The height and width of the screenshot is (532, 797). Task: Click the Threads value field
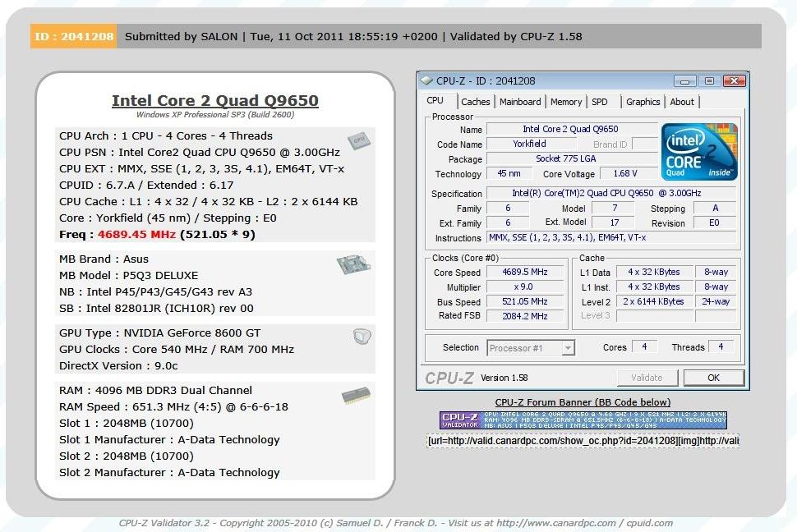721,346
